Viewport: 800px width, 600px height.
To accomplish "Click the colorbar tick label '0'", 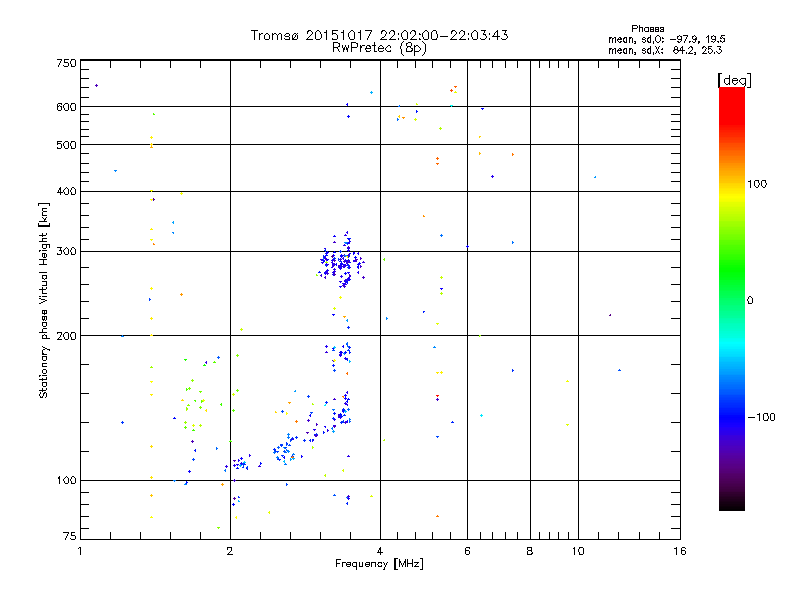I will (x=750, y=301).
